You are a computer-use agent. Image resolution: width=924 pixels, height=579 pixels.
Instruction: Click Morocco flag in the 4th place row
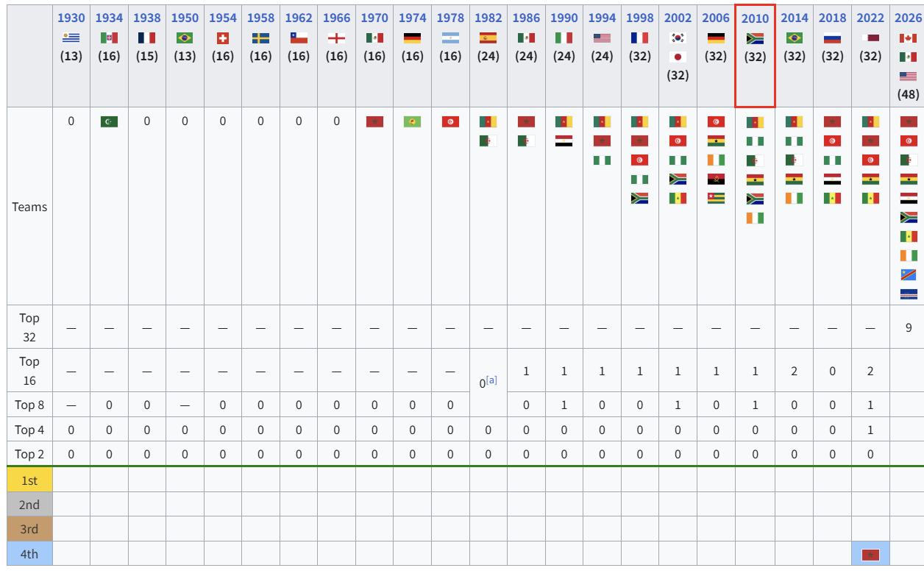pos(870,554)
